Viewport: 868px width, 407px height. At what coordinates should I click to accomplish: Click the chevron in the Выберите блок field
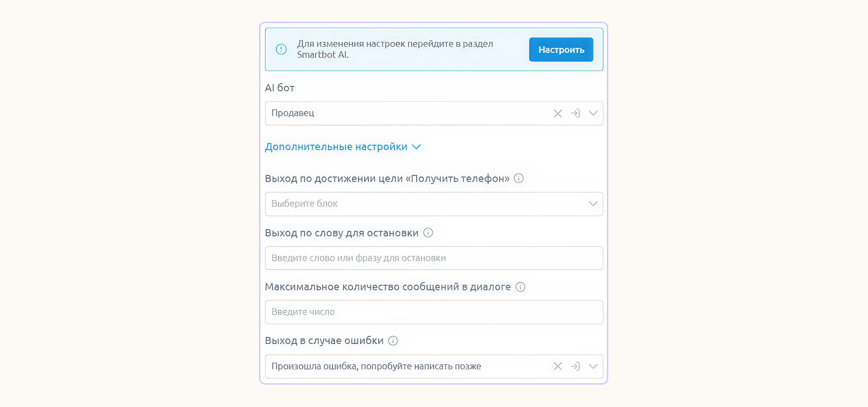[x=593, y=203]
